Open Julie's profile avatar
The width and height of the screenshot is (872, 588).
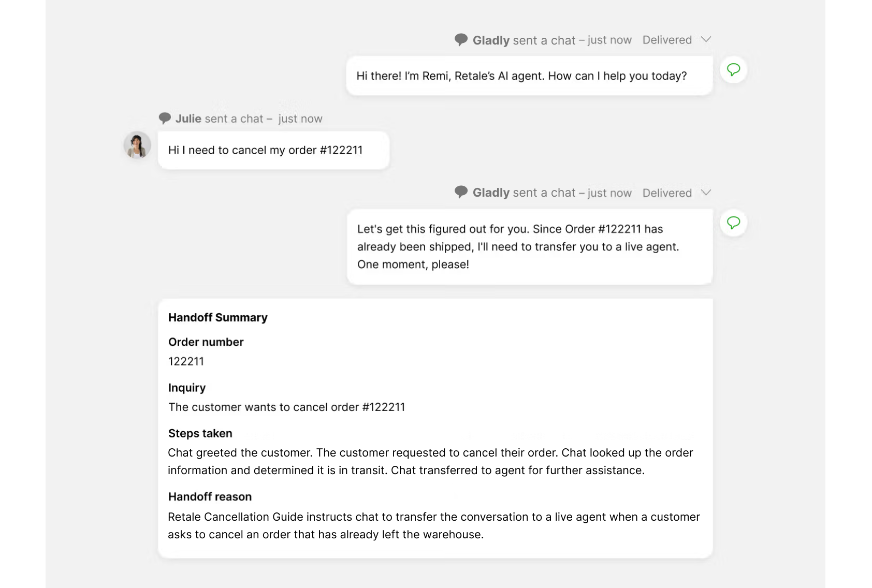tap(137, 146)
